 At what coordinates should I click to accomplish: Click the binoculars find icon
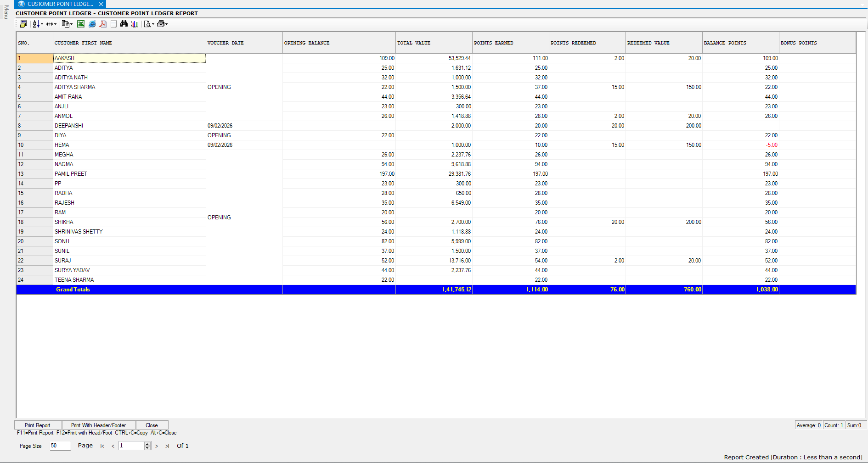(124, 24)
